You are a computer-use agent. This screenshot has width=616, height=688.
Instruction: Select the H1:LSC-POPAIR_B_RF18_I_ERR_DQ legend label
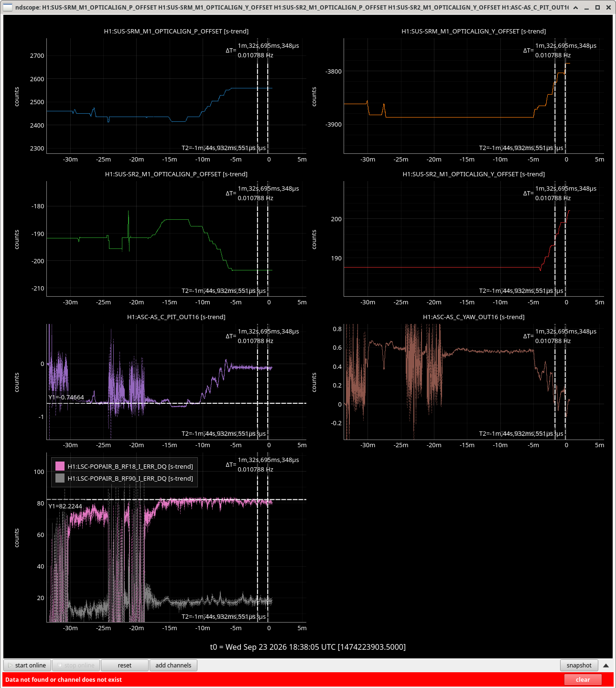click(130, 466)
